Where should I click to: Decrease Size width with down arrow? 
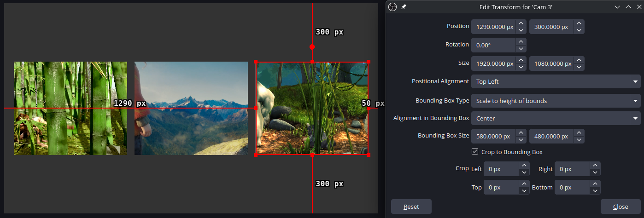(x=521, y=67)
